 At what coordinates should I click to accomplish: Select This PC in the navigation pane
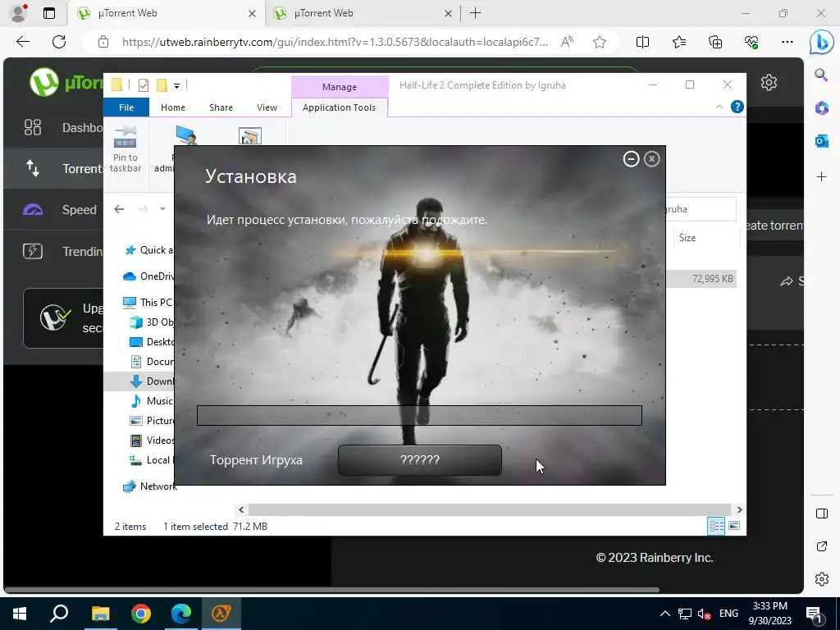[x=148, y=302]
